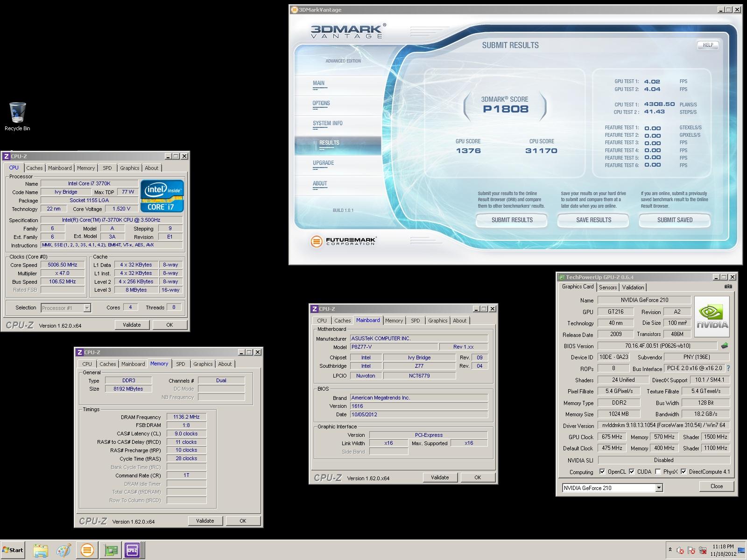Switch to CPU-Z taskbar button
The width and height of the screenshot is (747, 560).
(x=133, y=550)
